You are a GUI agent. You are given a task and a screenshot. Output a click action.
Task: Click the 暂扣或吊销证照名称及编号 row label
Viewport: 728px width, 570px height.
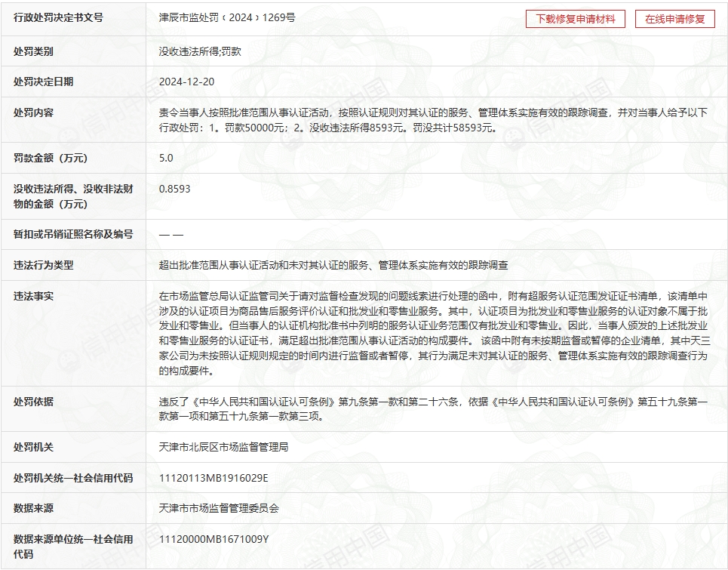73,234
